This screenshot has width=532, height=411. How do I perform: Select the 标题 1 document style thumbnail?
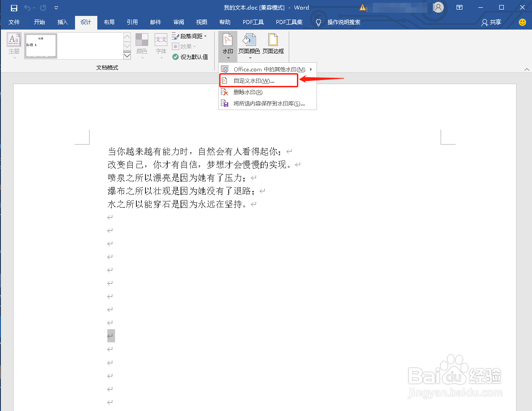[x=40, y=46]
